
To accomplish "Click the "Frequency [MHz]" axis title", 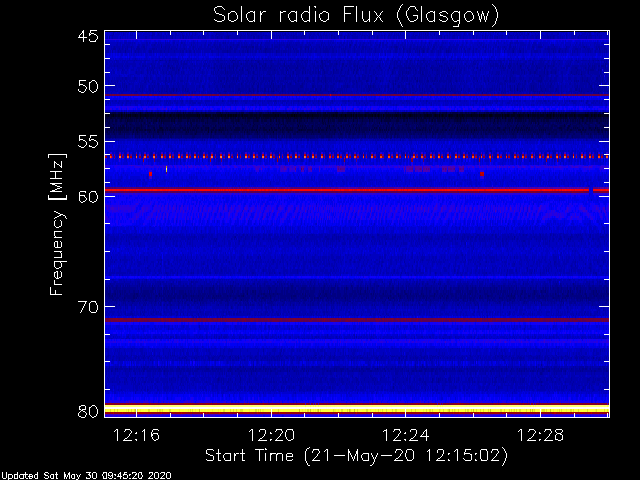I will click(57, 224).
